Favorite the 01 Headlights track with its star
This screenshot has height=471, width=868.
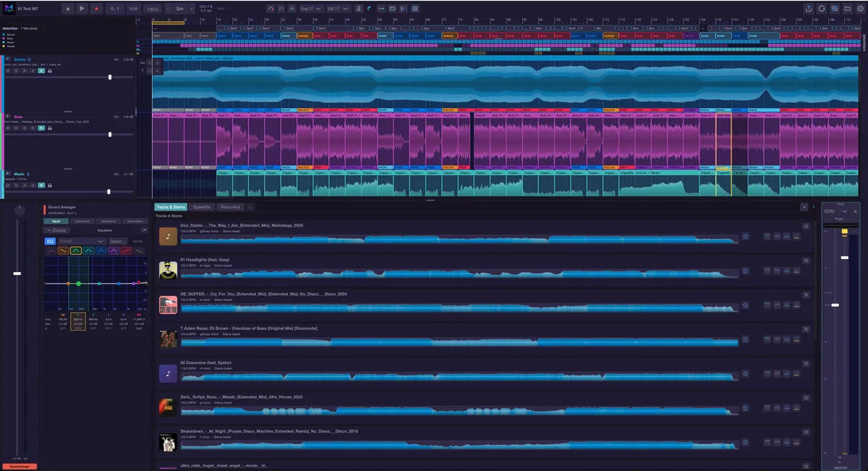click(x=746, y=271)
